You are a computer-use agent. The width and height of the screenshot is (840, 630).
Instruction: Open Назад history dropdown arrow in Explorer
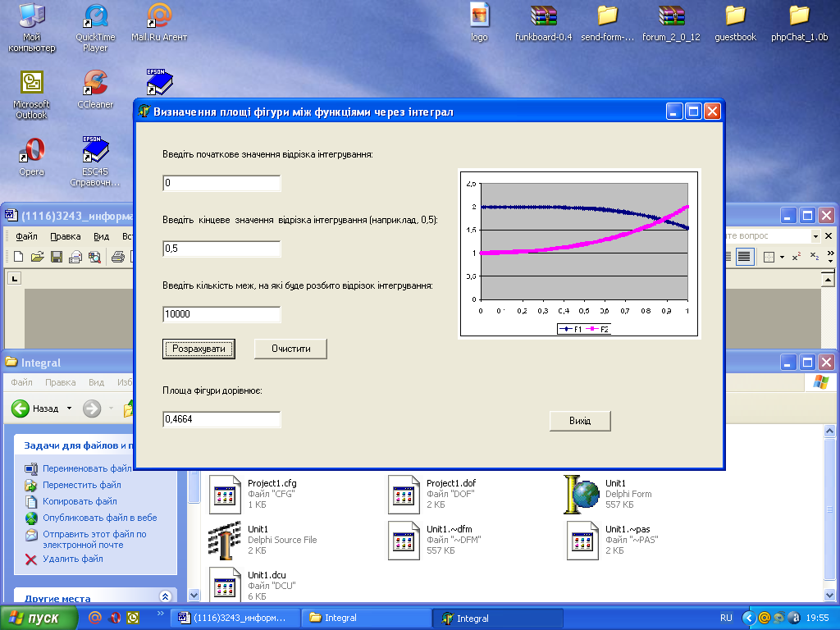pos(69,409)
